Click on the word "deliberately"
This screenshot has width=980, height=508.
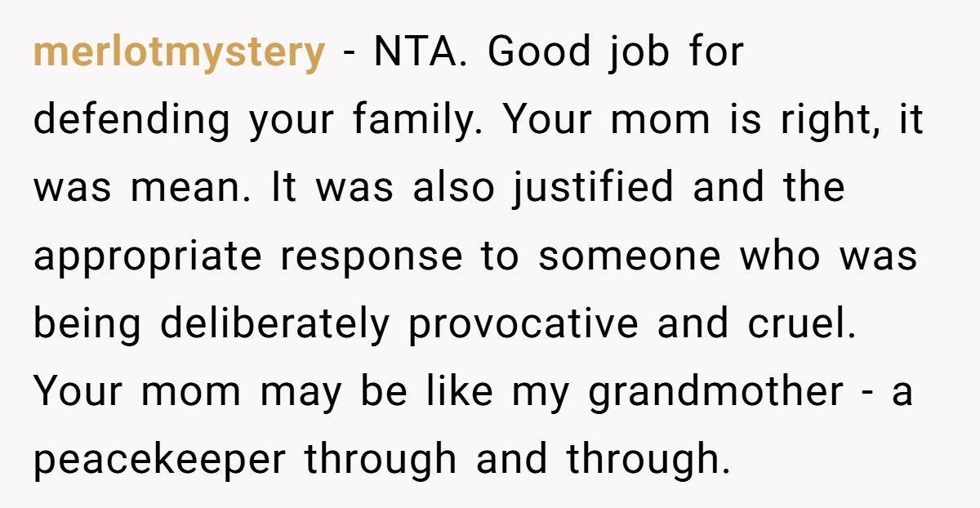275,324
